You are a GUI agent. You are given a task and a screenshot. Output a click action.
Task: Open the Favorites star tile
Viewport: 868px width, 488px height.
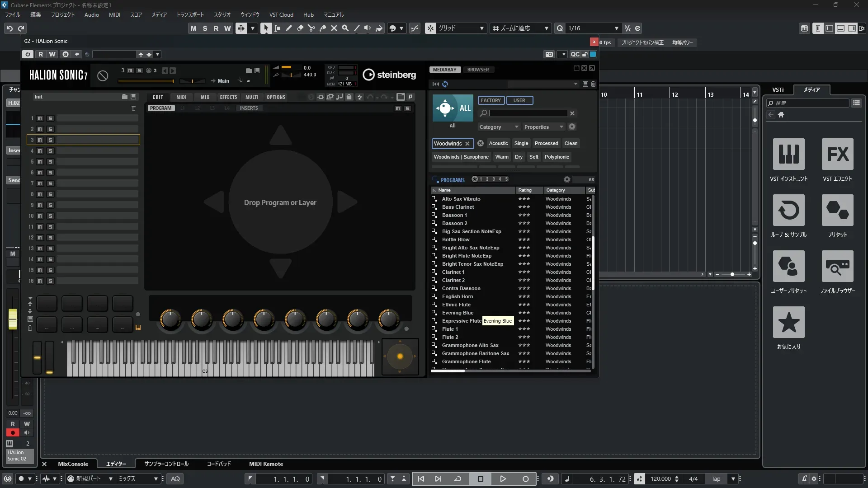(x=788, y=322)
